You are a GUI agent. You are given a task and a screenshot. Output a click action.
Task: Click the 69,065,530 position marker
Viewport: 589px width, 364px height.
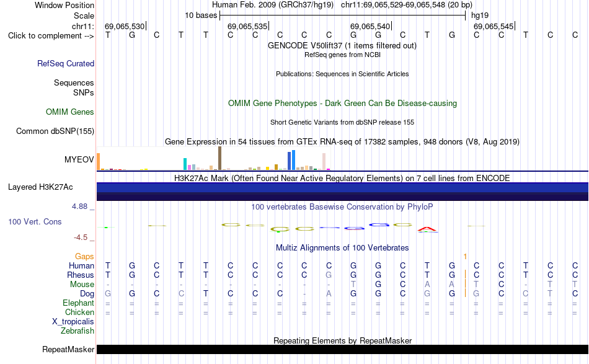pos(125,26)
